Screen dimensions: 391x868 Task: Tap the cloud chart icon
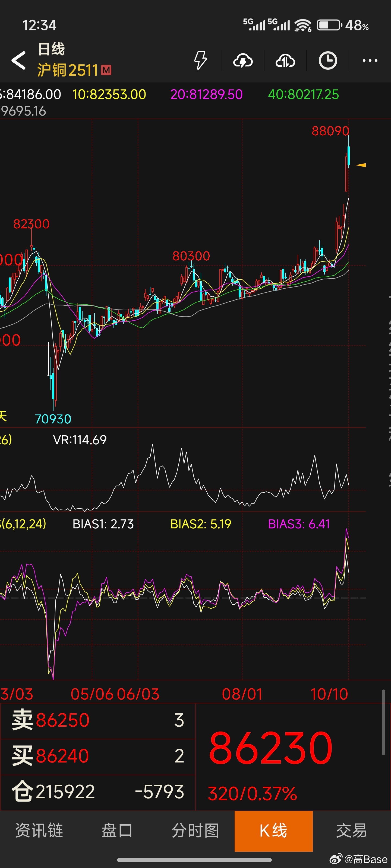point(285,61)
